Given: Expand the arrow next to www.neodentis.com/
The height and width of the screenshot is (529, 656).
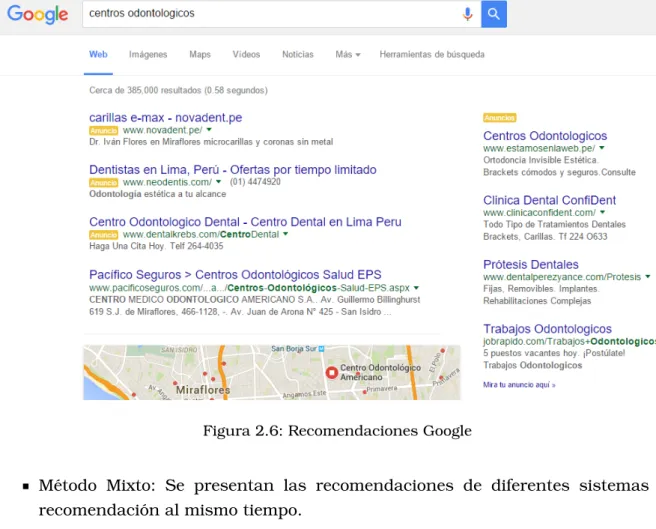Looking at the screenshot, I should (218, 182).
